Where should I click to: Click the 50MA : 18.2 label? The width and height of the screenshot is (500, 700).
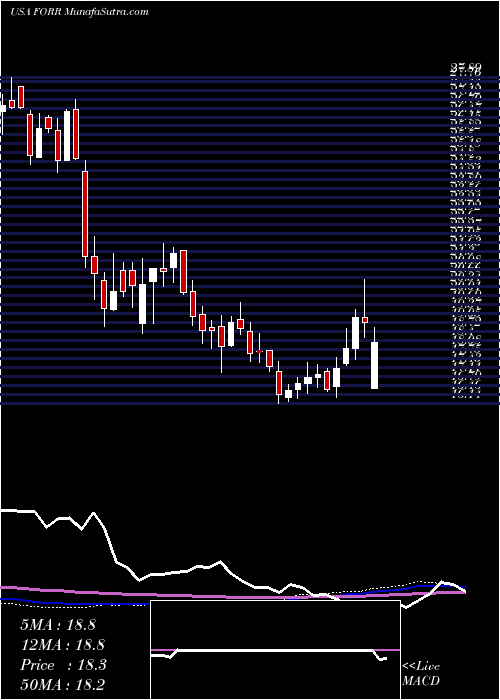pos(62,685)
